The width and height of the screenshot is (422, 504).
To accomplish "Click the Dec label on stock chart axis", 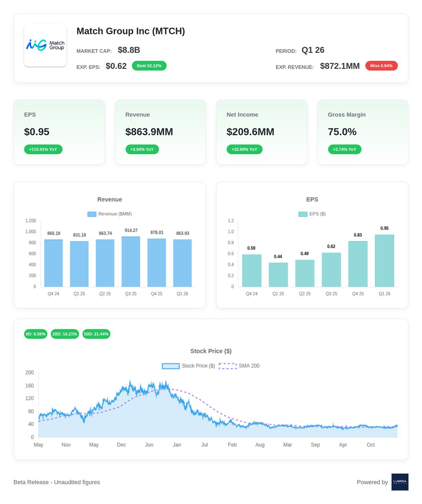I will (x=121, y=445).
